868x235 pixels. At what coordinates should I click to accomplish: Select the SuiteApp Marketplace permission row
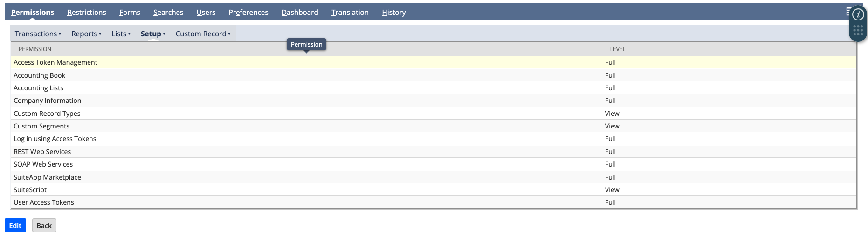[x=47, y=177]
